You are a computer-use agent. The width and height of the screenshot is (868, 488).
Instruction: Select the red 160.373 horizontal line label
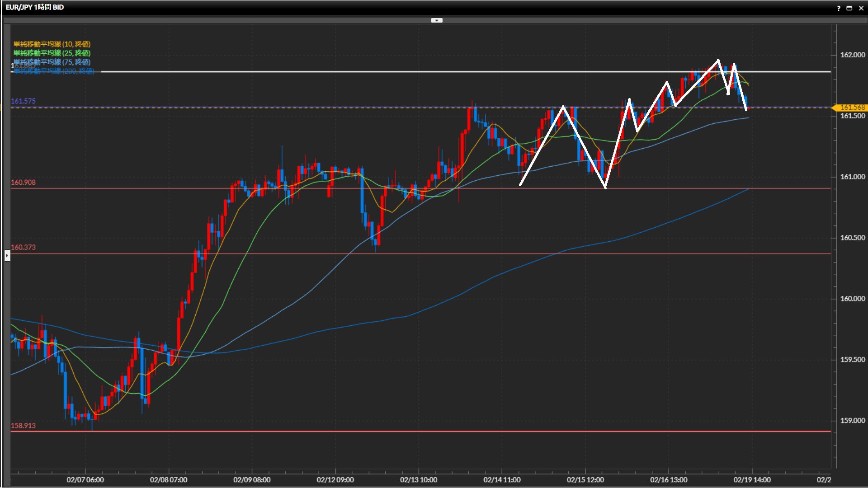point(23,247)
